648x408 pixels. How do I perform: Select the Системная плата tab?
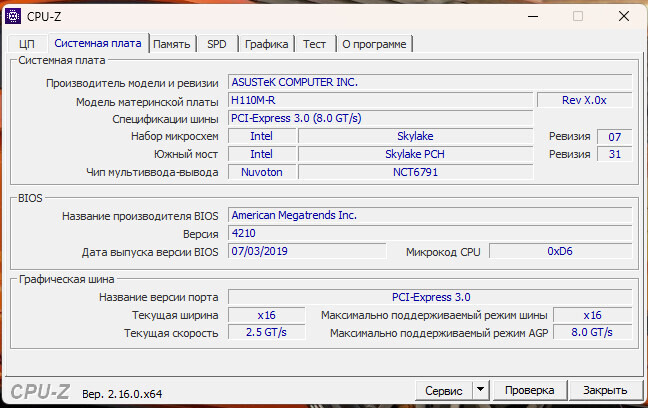pyautogui.click(x=97, y=44)
